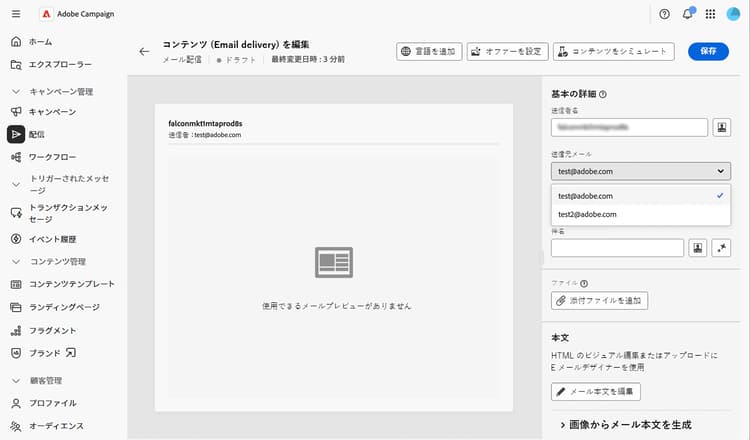Viewport: 750px width, 440px height.
Task: Click the empty email preview placeholder icon
Action: click(334, 262)
